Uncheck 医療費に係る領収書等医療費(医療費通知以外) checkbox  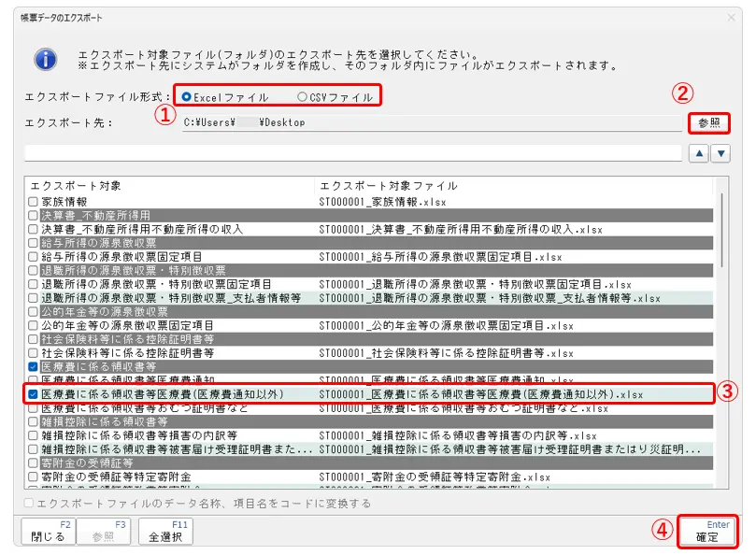point(34,394)
